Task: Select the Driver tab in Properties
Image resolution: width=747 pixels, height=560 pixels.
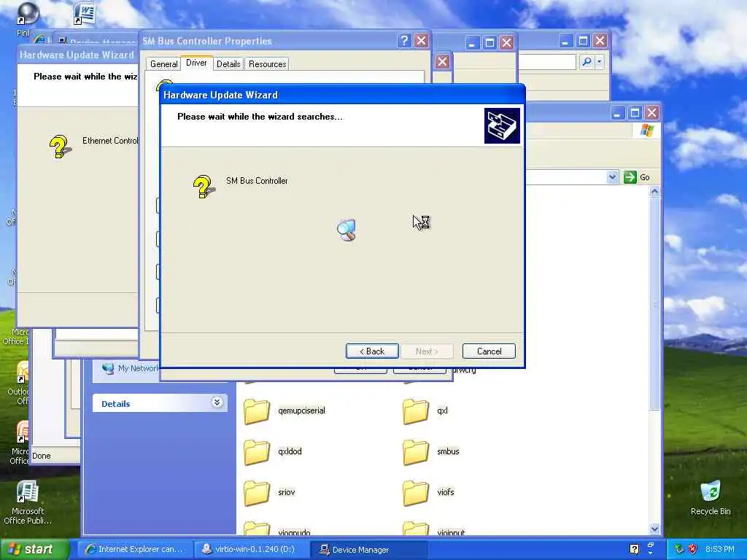Action: pos(196,63)
